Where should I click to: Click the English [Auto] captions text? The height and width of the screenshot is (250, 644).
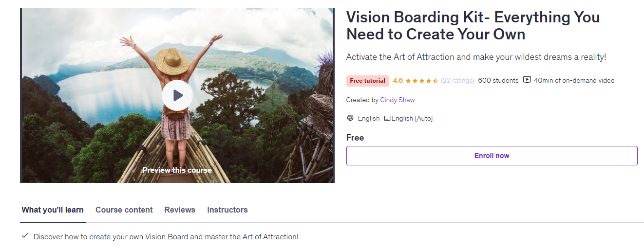pyautogui.click(x=412, y=118)
